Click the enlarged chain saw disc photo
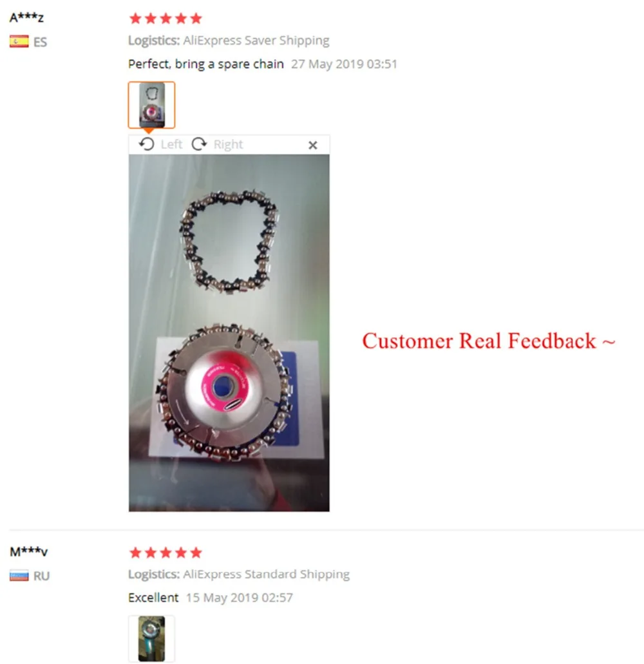 (x=229, y=333)
